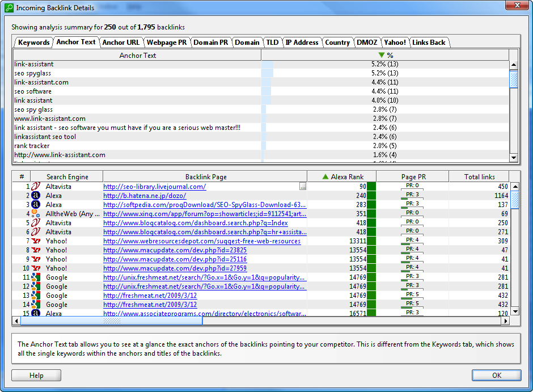Click right arrow of horizontal scrollbar
Image resolution: width=533 pixels, height=392 pixels.
(505, 321)
